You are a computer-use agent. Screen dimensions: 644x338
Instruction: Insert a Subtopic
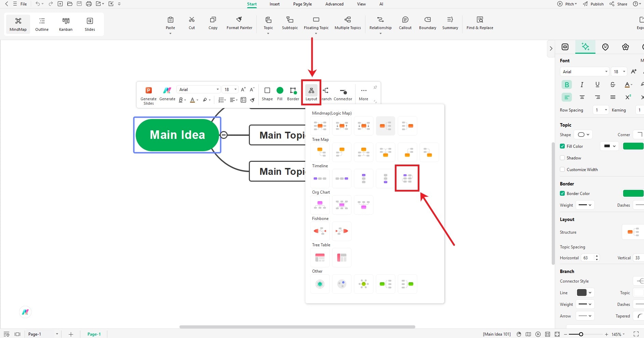290,23
